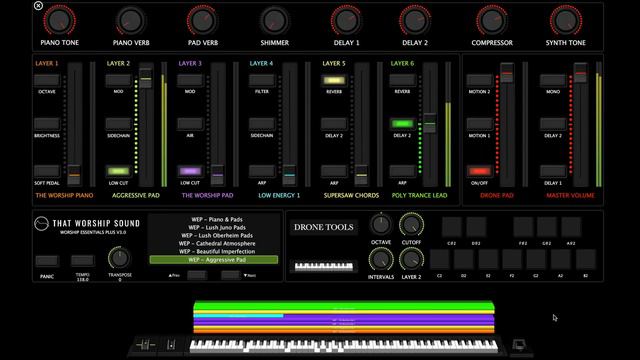Image resolution: width=640 pixels, height=360 pixels.
Task: Click the Piano Verb knob
Action: point(131,20)
